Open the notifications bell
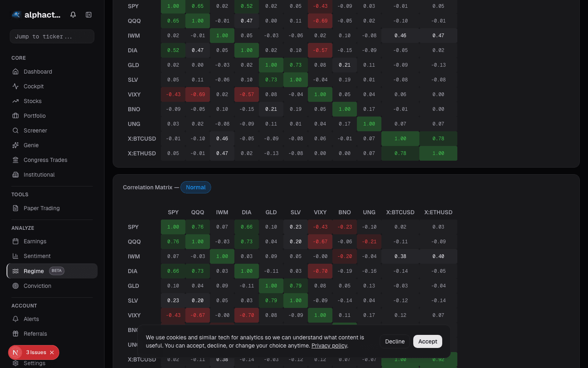The height and width of the screenshot is (368, 588). coord(73,14)
